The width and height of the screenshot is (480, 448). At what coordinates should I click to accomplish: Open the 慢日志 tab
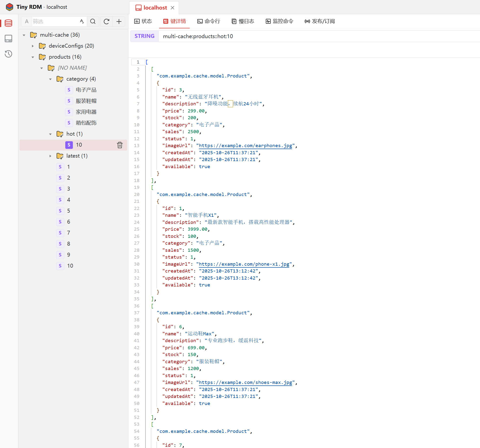(x=243, y=21)
